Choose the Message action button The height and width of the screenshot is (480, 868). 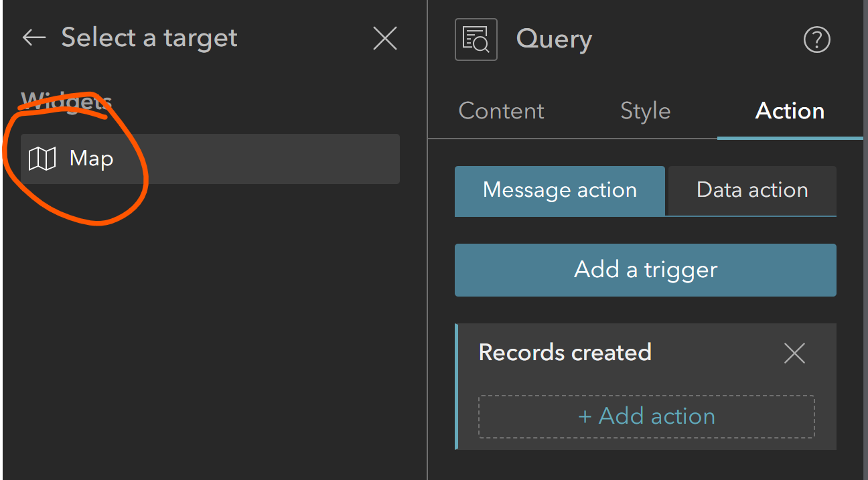559,190
